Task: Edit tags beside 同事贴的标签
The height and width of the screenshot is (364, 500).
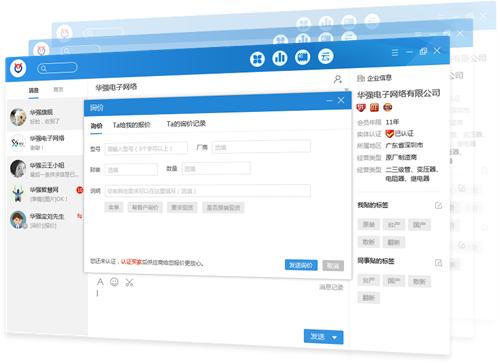Action: click(x=438, y=263)
